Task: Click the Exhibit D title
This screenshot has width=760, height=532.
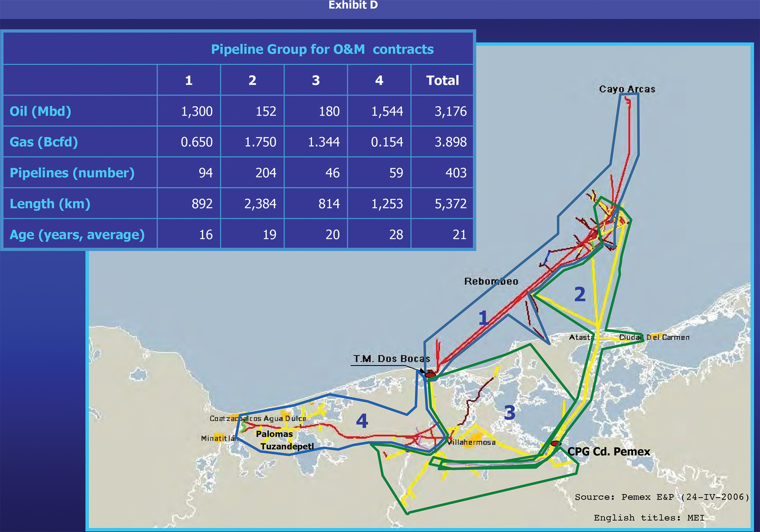Action: pos(353,6)
